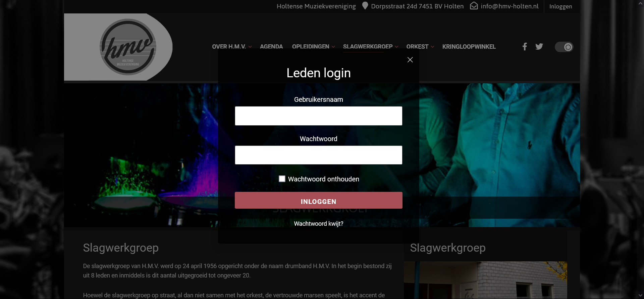This screenshot has width=644, height=299.
Task: Open the ORKEST menu label
Action: click(x=417, y=47)
